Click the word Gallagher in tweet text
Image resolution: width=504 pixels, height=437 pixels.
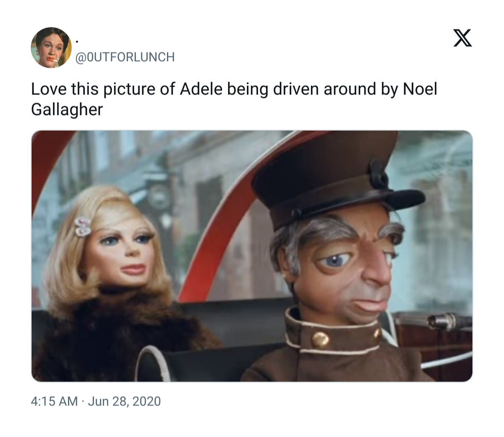coord(67,110)
